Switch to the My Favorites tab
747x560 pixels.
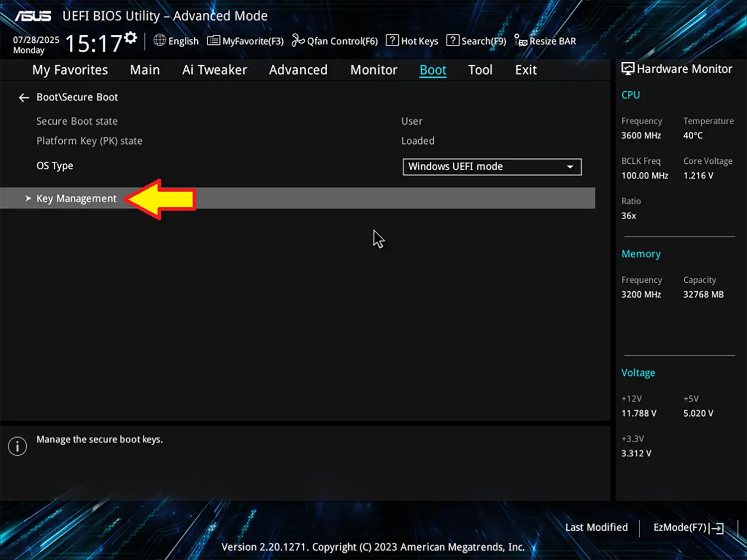coord(70,70)
